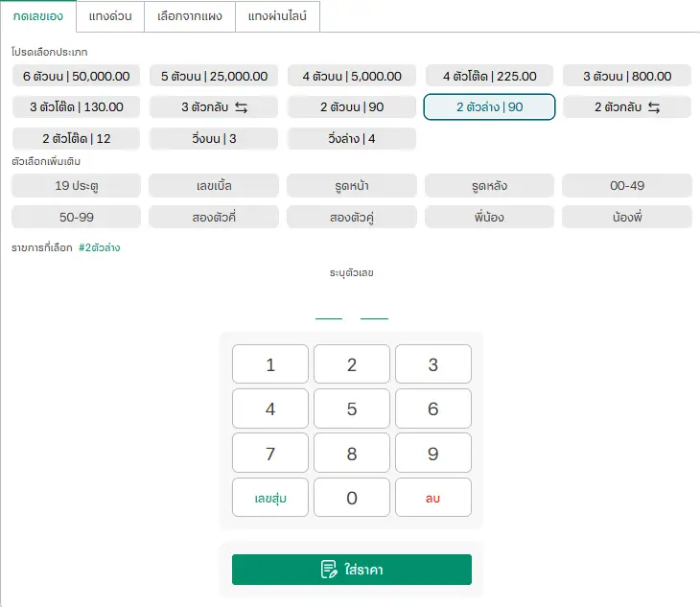Select the 2 ตัวกลับ swap option

tap(627, 107)
